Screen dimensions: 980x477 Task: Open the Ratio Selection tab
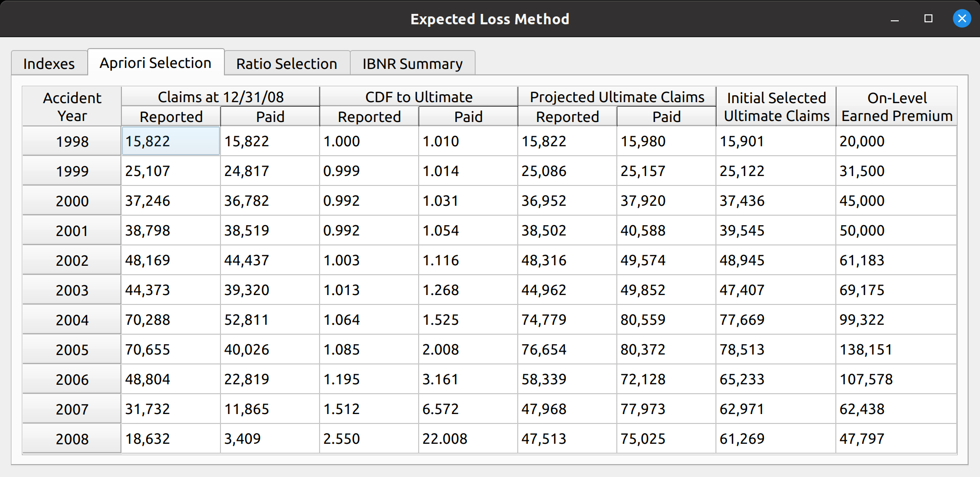286,63
